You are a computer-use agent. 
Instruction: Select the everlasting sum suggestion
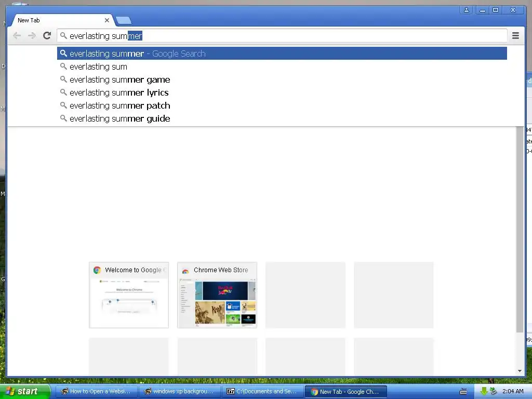click(x=282, y=66)
